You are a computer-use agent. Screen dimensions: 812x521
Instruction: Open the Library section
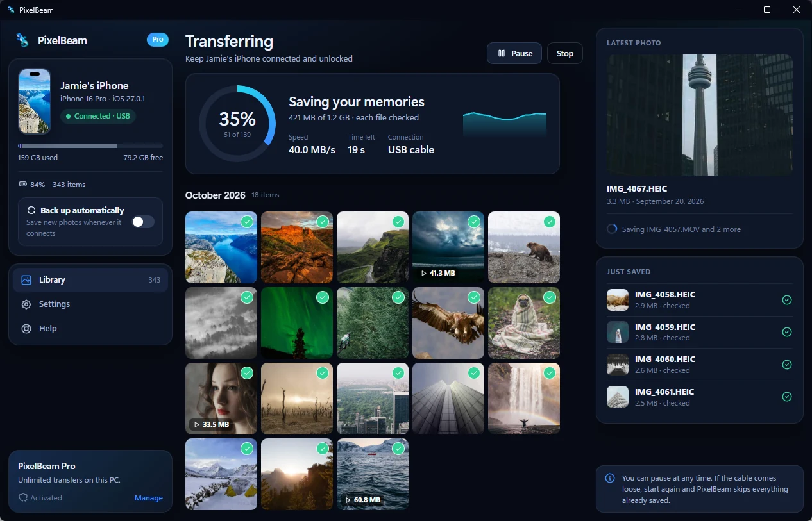pos(90,280)
